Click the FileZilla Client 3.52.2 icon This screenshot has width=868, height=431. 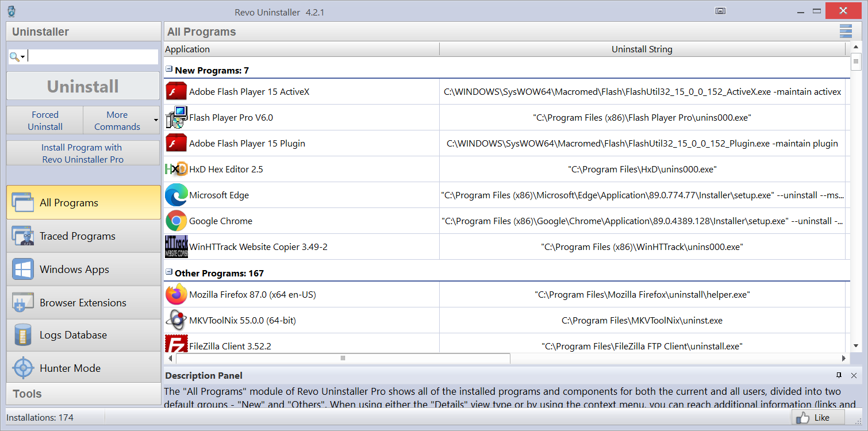(x=176, y=344)
